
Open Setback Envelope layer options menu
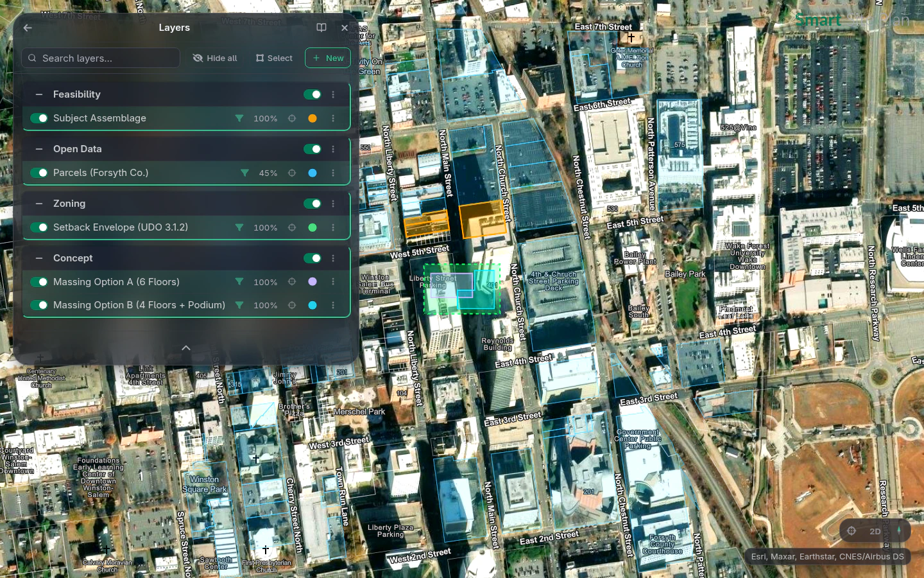tap(333, 227)
